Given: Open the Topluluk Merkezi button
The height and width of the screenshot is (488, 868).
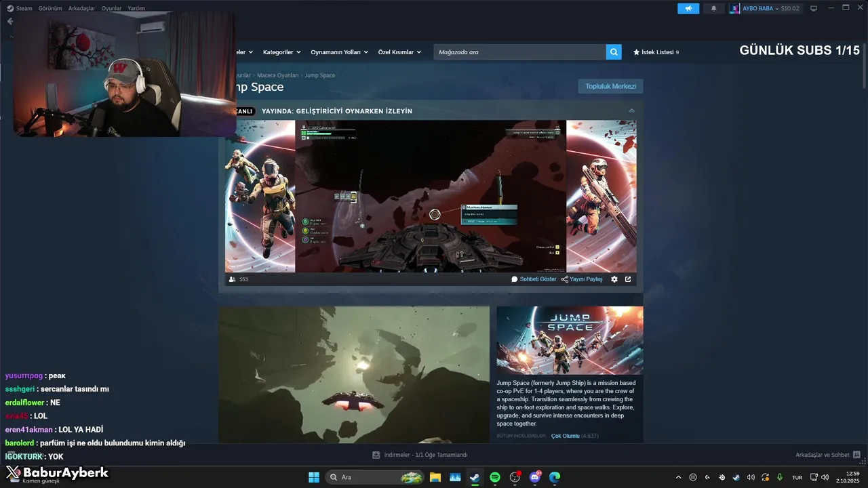Looking at the screenshot, I should (x=610, y=86).
